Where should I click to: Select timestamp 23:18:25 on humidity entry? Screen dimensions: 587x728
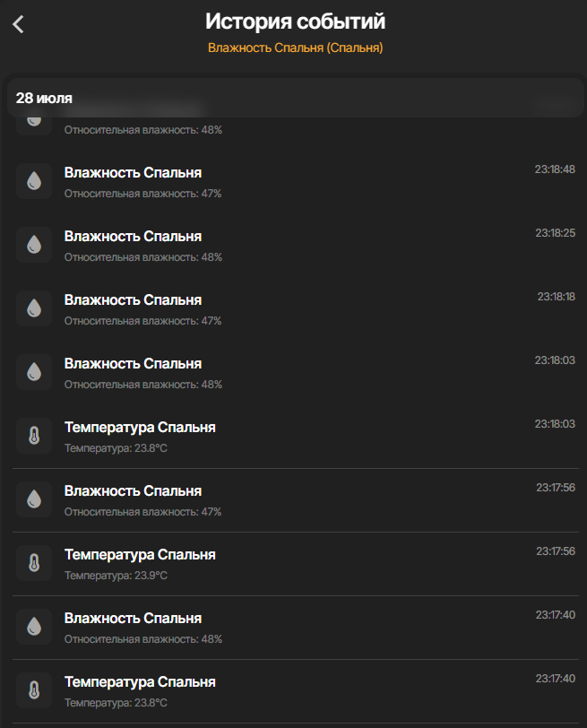(x=555, y=233)
